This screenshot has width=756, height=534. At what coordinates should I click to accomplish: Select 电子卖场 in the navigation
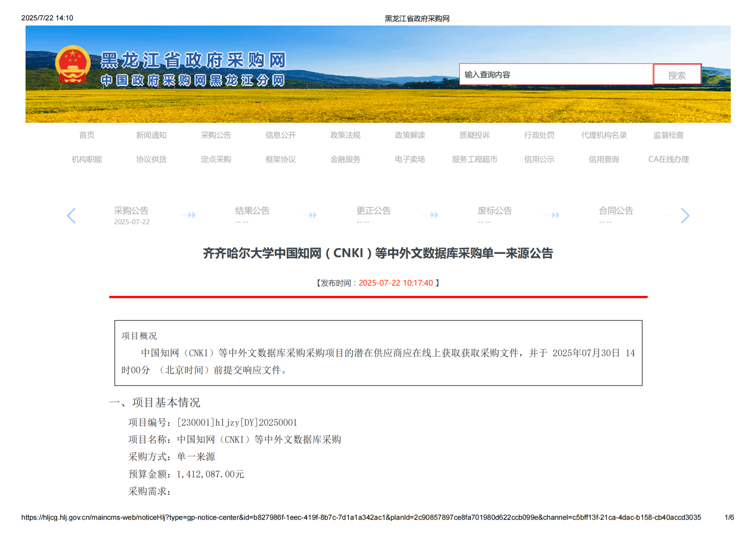click(x=410, y=159)
